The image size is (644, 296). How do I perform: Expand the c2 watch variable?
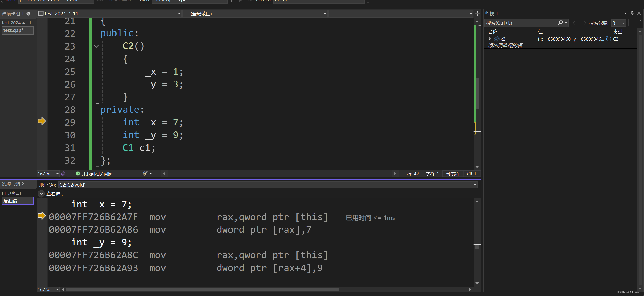[490, 39]
